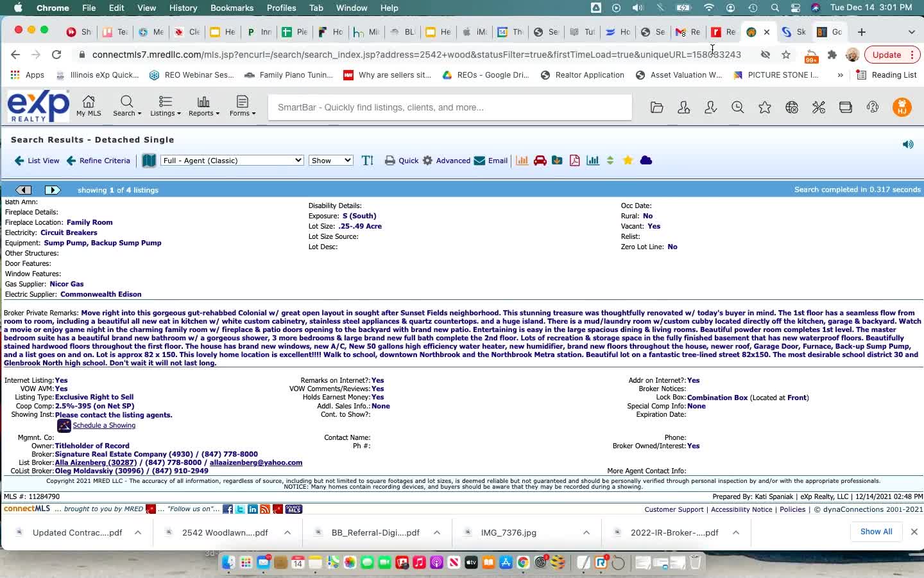Image resolution: width=924 pixels, height=578 pixels.
Task: Open the RSS feed icon in footer
Action: (x=265, y=509)
